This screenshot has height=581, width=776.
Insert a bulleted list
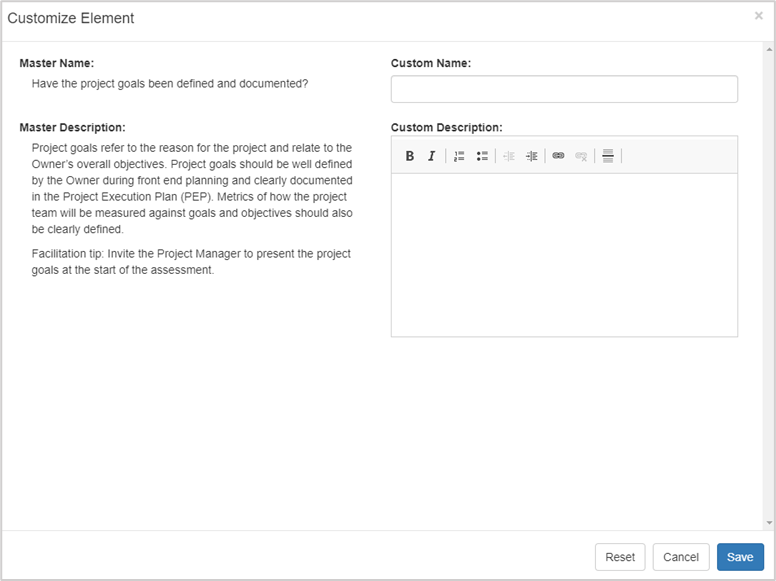(x=482, y=156)
